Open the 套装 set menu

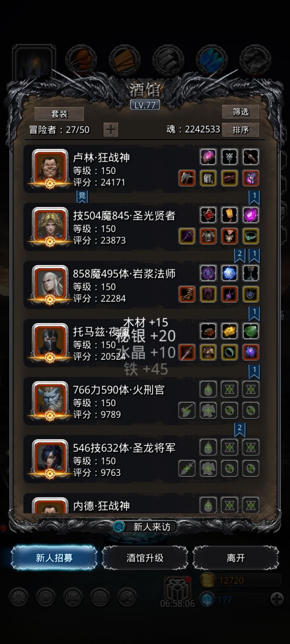coord(59,114)
